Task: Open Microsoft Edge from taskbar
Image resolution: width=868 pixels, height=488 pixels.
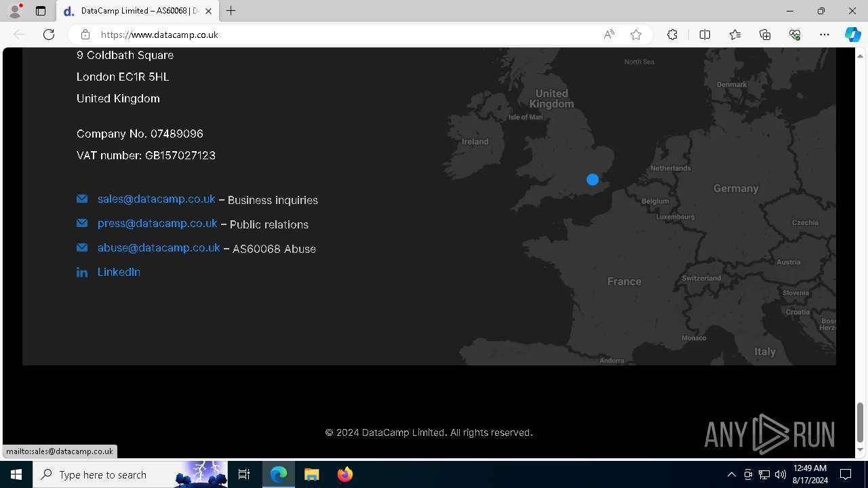Action: pyautogui.click(x=279, y=474)
